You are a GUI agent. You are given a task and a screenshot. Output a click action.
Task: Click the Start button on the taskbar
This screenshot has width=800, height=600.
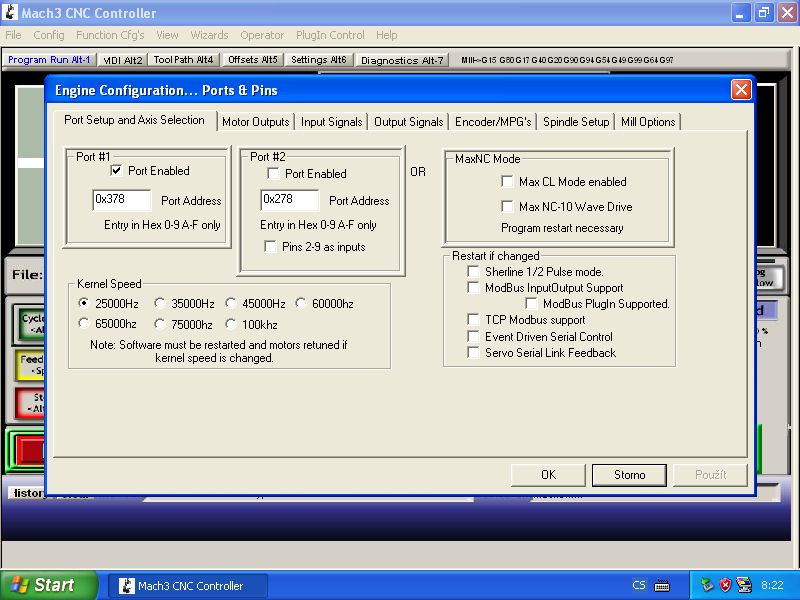coord(49,585)
